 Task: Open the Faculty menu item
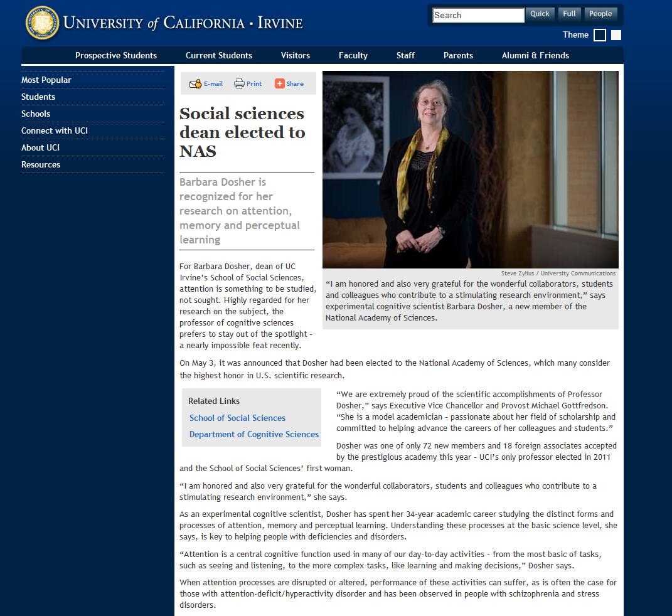353,55
